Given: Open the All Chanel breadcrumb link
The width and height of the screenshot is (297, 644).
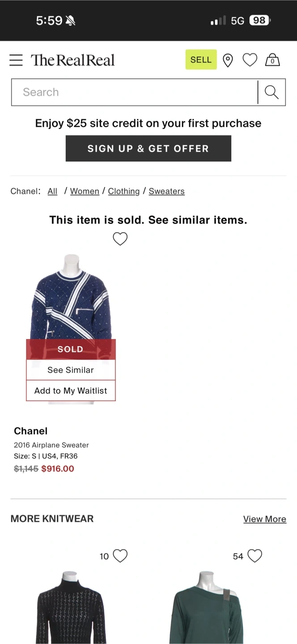Looking at the screenshot, I should (52, 191).
